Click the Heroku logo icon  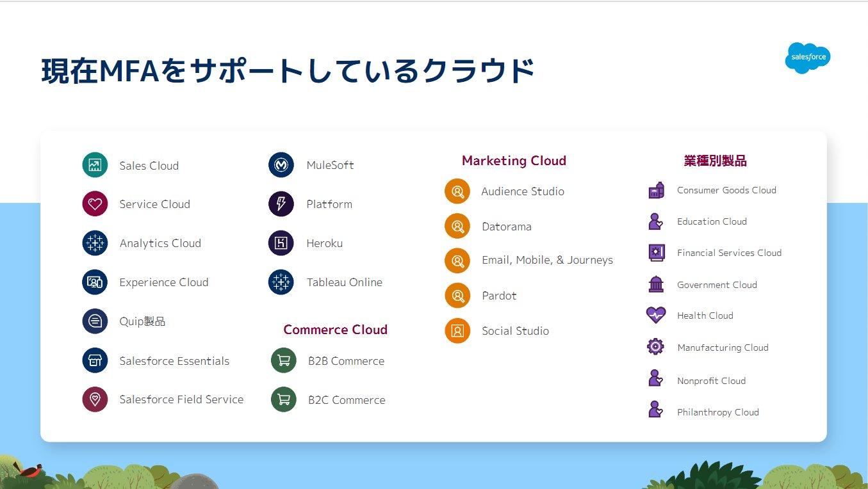click(281, 243)
